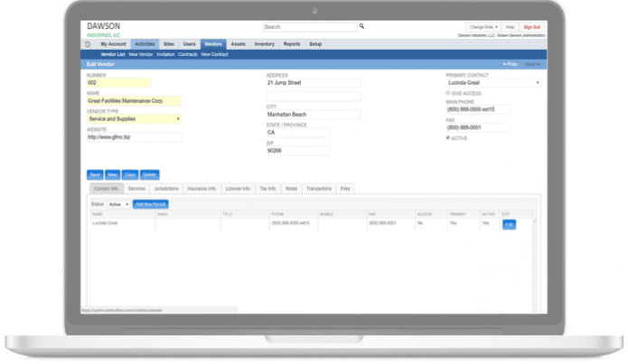Screen dimensions: 628x364
Task: Open the Invitation submenu link
Action: (165, 54)
